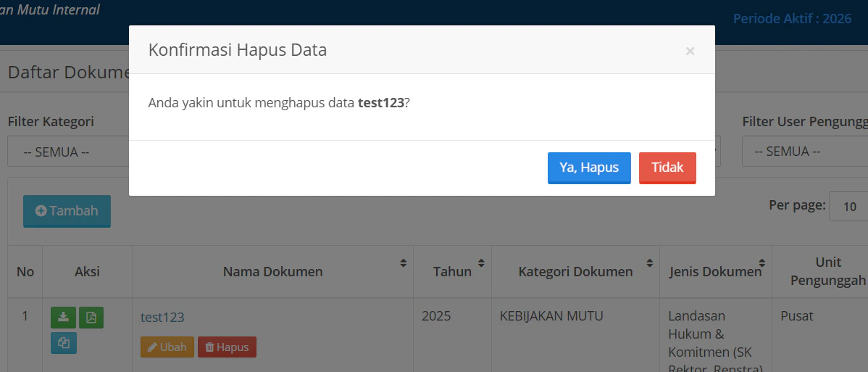
Task: Click the green download icon for test123
Action: coord(63,318)
